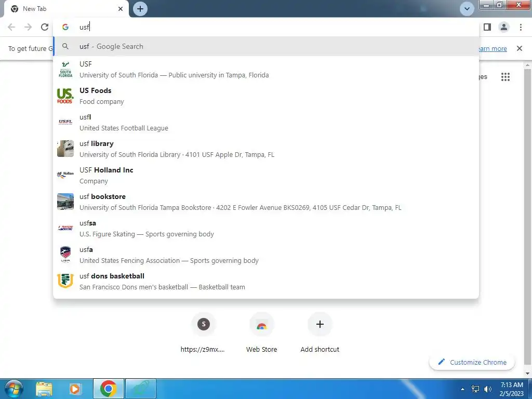The width and height of the screenshot is (532, 399).
Task: Click the back navigation arrow
Action: (11, 27)
